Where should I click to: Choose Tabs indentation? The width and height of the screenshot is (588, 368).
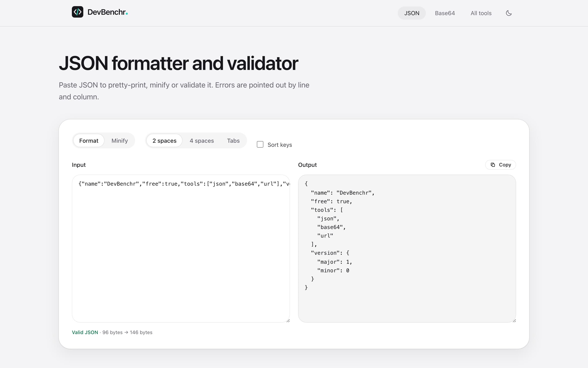pos(233,141)
